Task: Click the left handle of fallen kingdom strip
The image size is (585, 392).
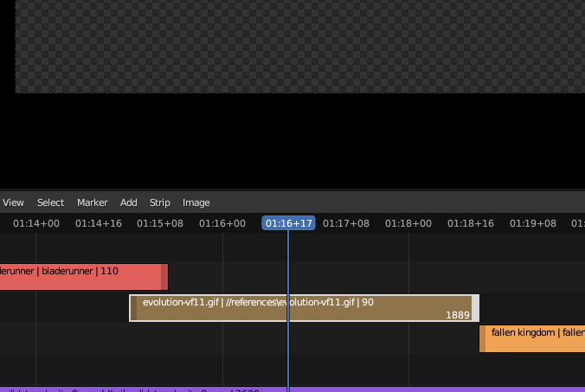Action: tap(482, 338)
